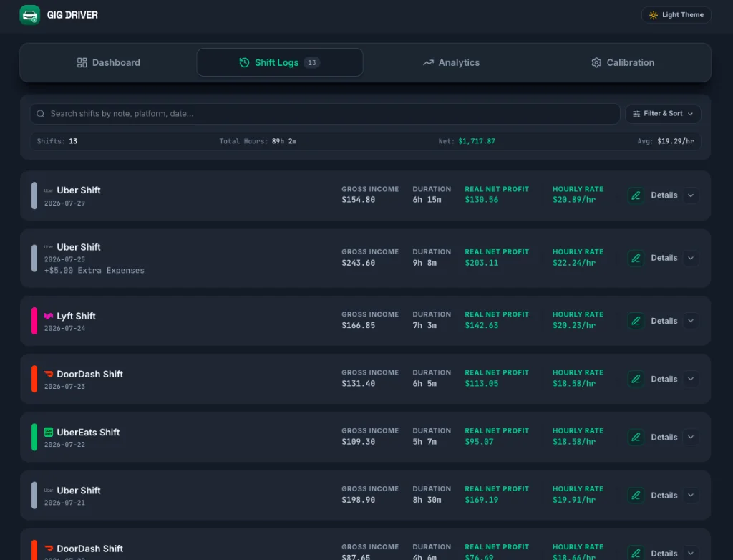Screen dimensions: 733x560
Task: Click the DoorDash logo on 2026-07-23 shift
Action: (48, 375)
